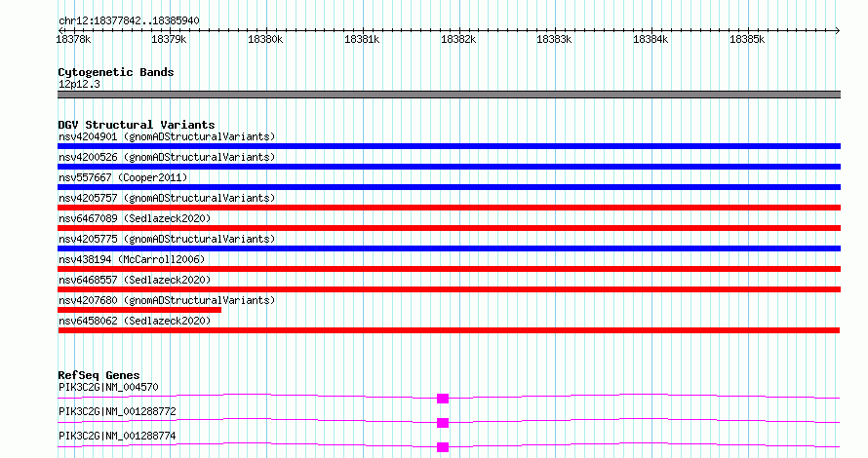Click the RefSeq Genes track title
This screenshot has height=458, width=868.
click(99, 375)
